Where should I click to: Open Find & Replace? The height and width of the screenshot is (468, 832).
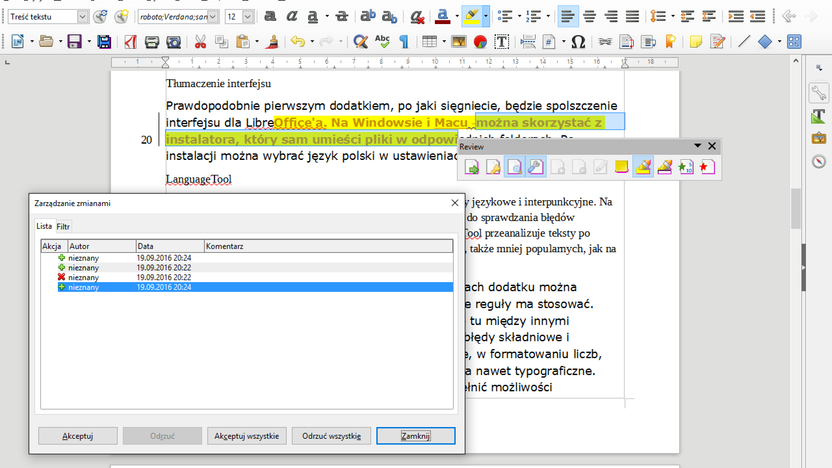point(360,41)
